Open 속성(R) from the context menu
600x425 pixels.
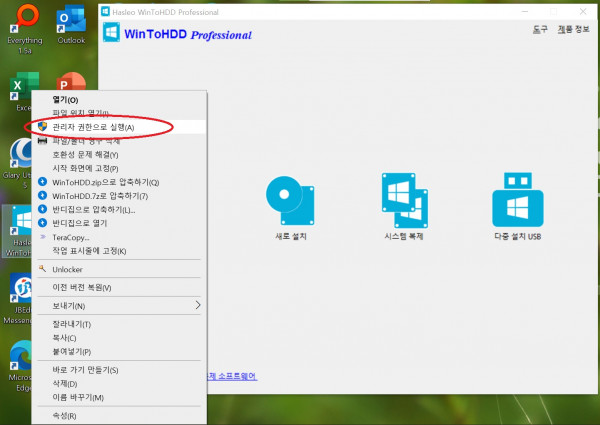(120, 416)
